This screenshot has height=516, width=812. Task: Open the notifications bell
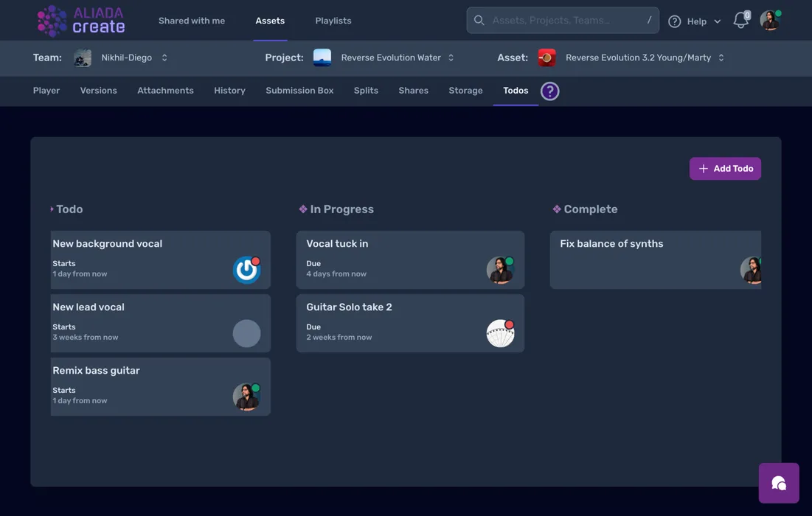coord(740,21)
